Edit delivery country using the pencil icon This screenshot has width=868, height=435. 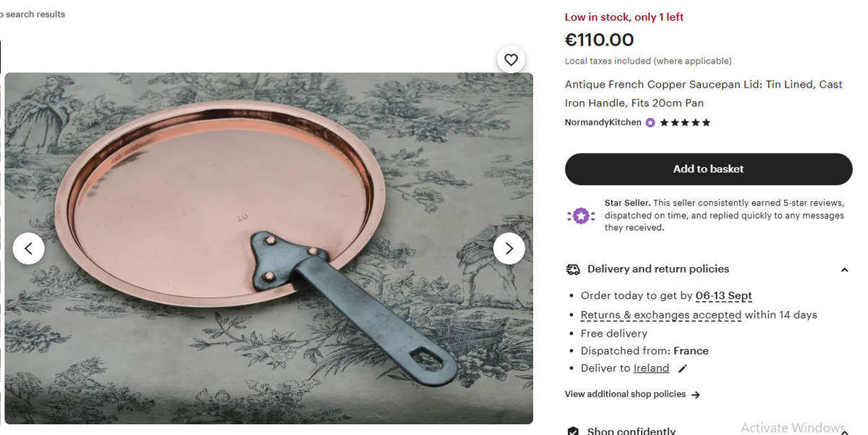point(681,368)
